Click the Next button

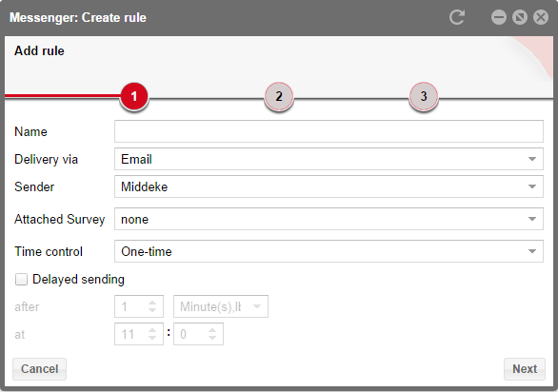coord(525,369)
